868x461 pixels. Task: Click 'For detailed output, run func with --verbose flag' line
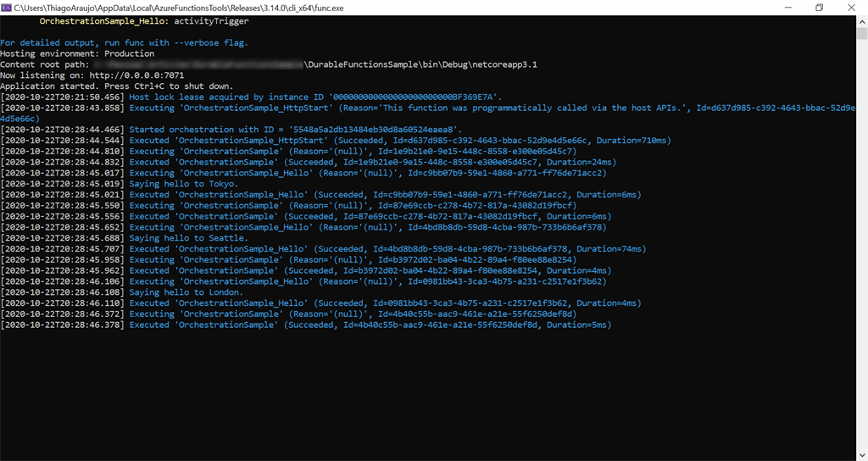tap(124, 42)
